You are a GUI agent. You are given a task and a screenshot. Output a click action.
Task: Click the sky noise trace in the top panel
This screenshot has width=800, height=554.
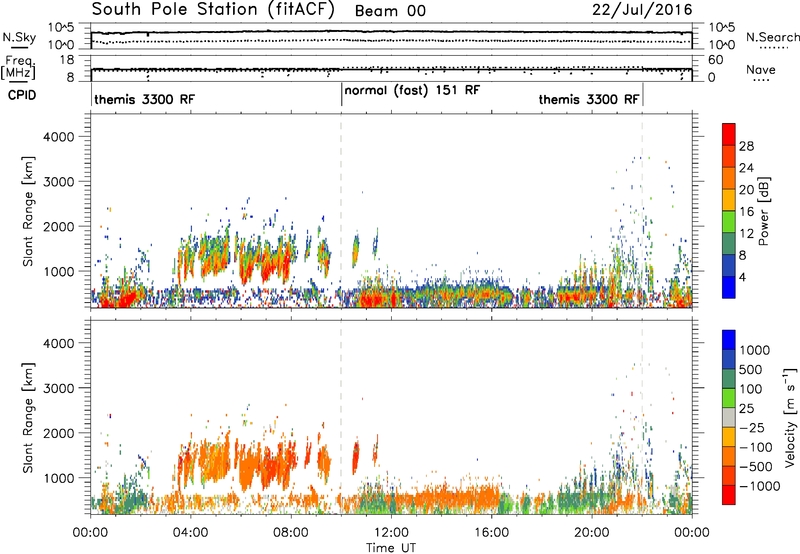[391, 32]
